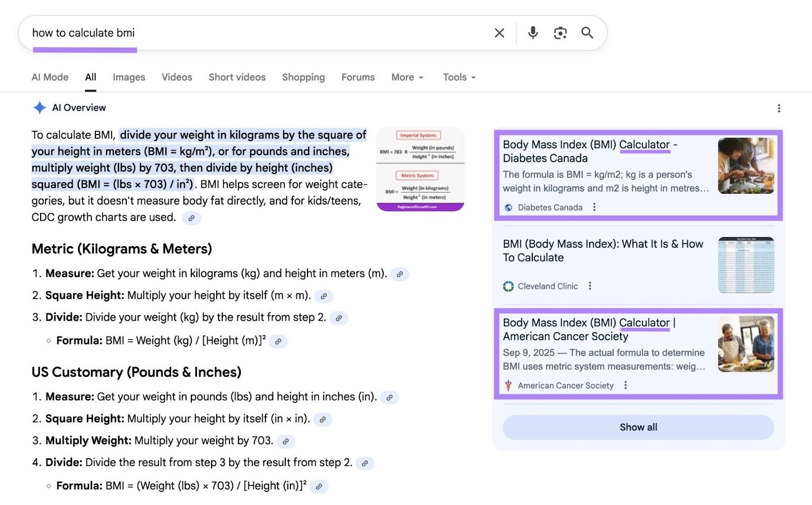
Task: Click the Cleveland Clinic BMI chart thumbnail
Action: point(746,265)
